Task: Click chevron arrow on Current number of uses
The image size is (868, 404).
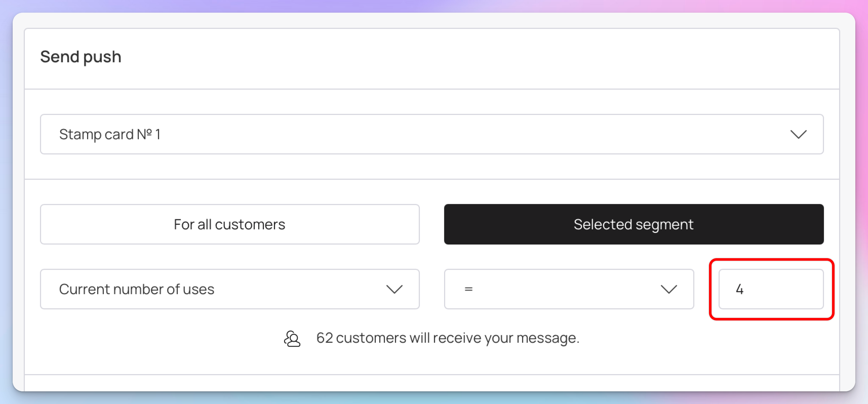Action: [x=394, y=289]
